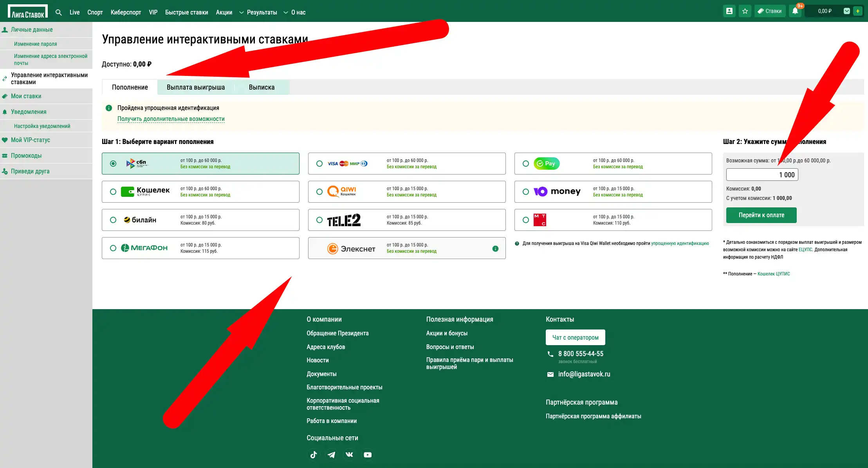Viewport: 868px width, 468px height.
Task: Select Кошелек ЦУПИС payment option
Action: pyautogui.click(x=200, y=192)
